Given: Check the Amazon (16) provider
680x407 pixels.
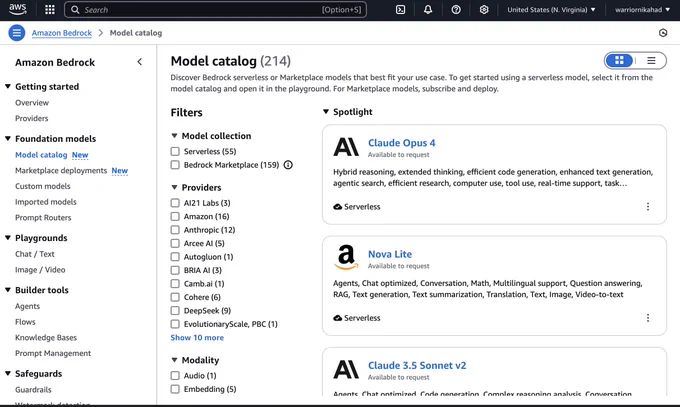Looking at the screenshot, I should (x=175, y=216).
